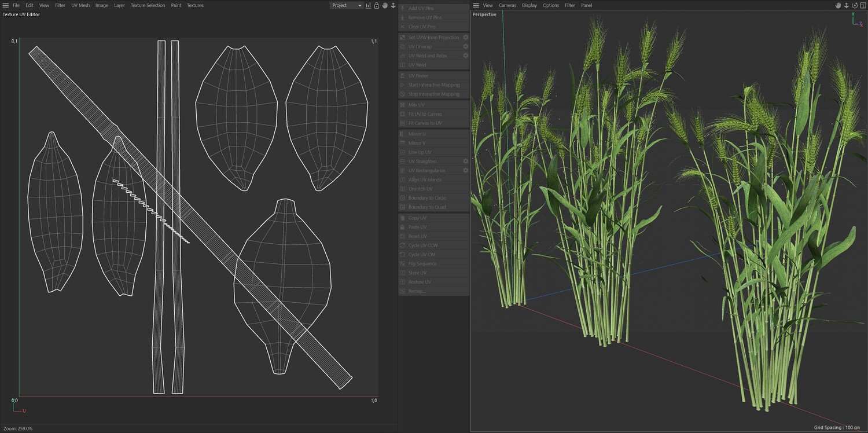Open the UV Rectangularize settings gear
The width and height of the screenshot is (868, 433).
465,171
